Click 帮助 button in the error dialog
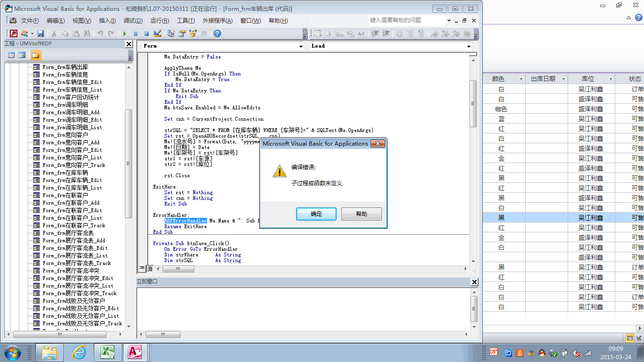Screen dimensions: 644x362 [x=361, y=214]
